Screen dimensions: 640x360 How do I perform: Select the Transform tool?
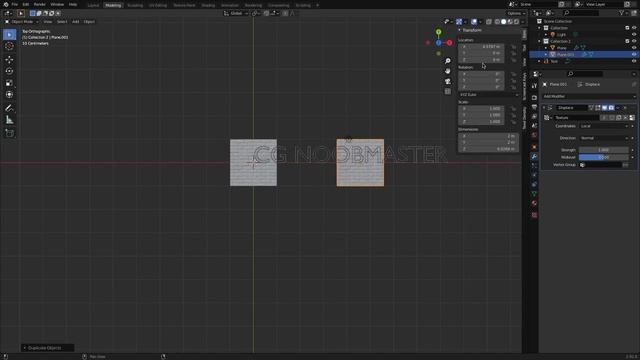point(9,95)
